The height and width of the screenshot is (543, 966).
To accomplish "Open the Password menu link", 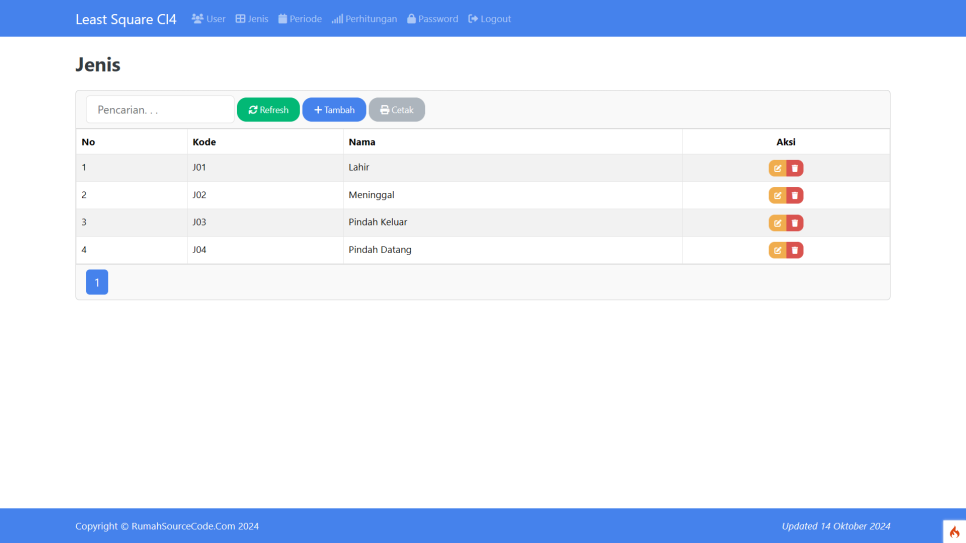I will (432, 19).
